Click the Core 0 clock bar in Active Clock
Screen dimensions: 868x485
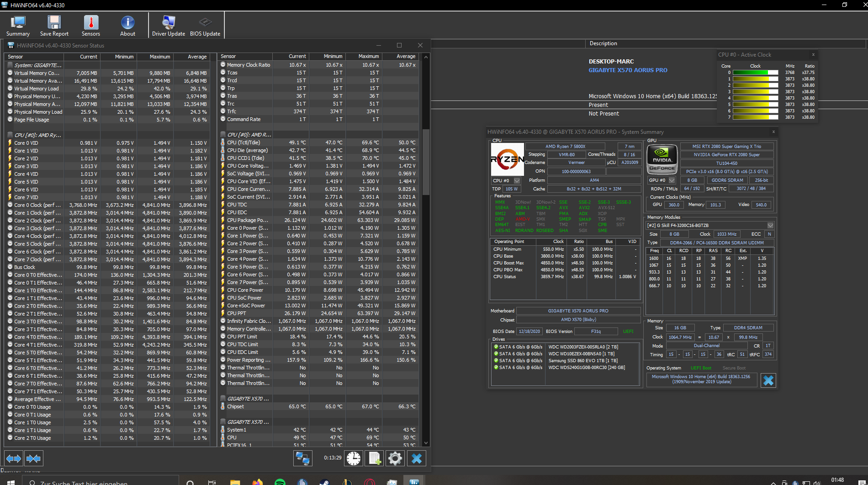pyautogui.click(x=756, y=72)
